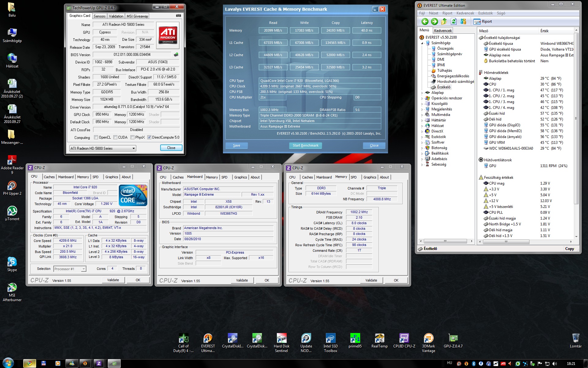Click Save in EVEREST benchmark window
The width and height of the screenshot is (588, 368).
(x=236, y=145)
